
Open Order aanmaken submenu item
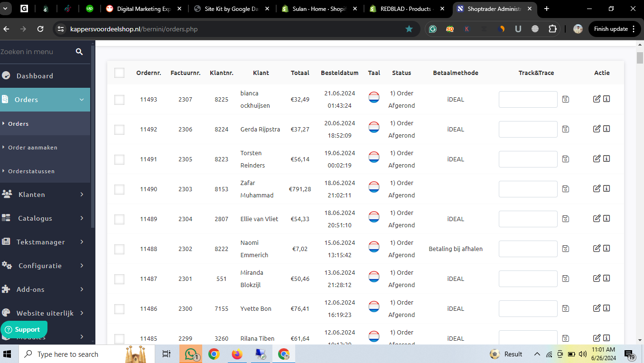(x=33, y=148)
